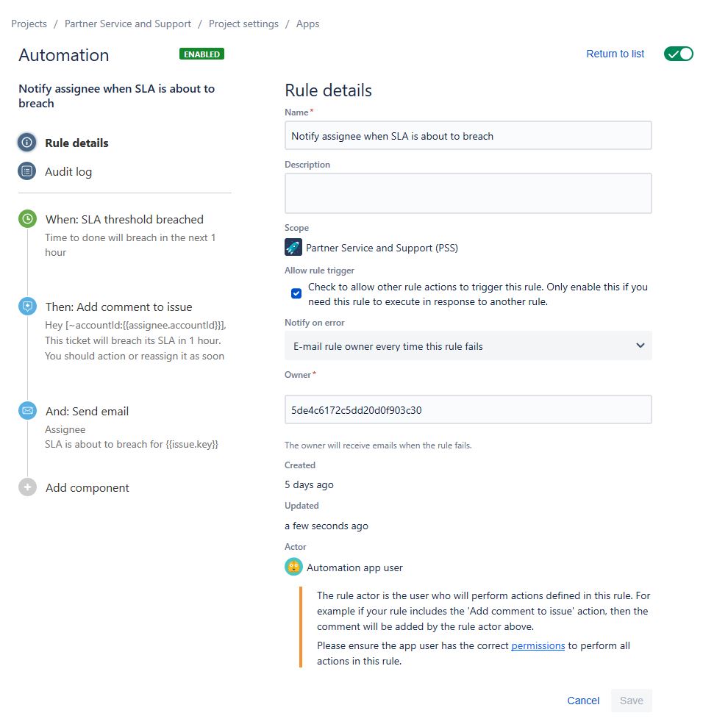The image size is (728, 727).
Task: Click the Description text area
Action: [468, 193]
